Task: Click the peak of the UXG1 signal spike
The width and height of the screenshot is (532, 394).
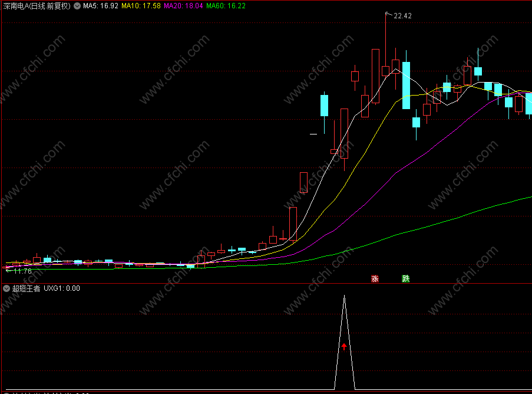Action: (x=345, y=296)
